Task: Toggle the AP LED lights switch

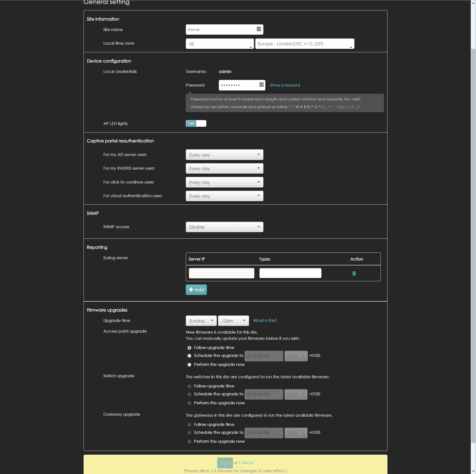Action: [196, 124]
